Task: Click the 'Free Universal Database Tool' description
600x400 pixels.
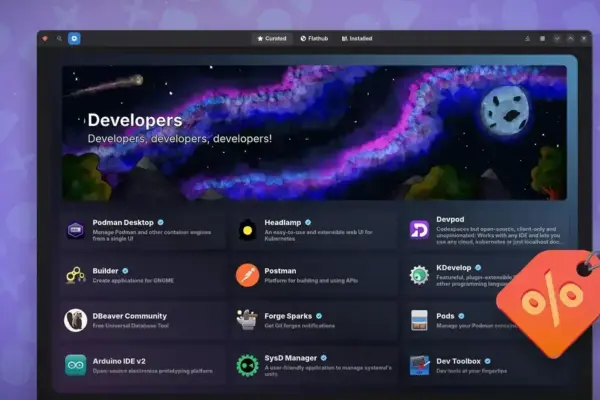Action: click(130, 326)
